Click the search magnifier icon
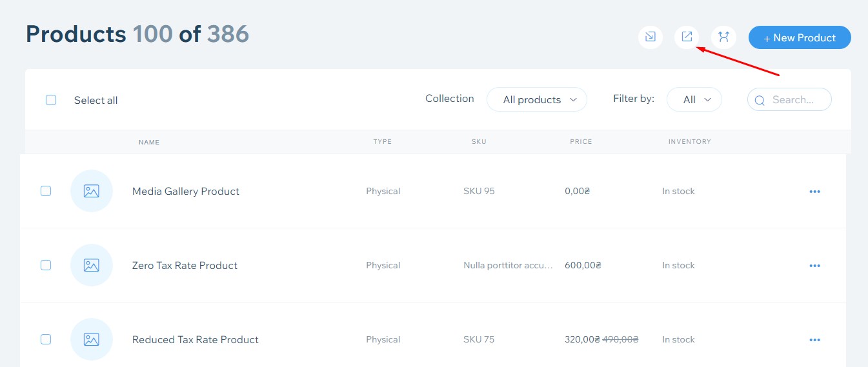The width and height of the screenshot is (868, 367). click(x=760, y=100)
